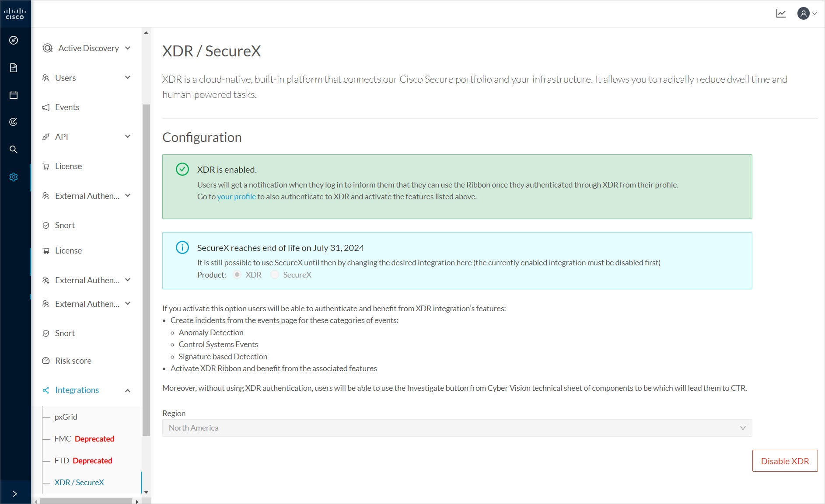Screen dimensions: 825x504
Task: Open the user account menu
Action: point(807,14)
